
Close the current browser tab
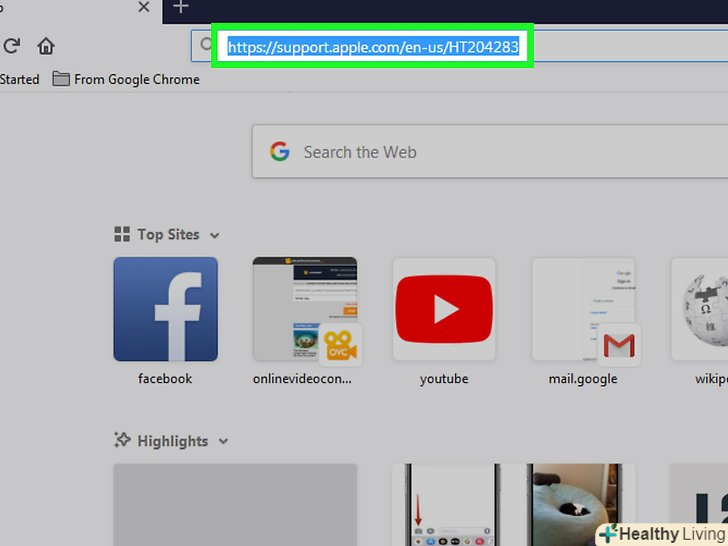(144, 7)
